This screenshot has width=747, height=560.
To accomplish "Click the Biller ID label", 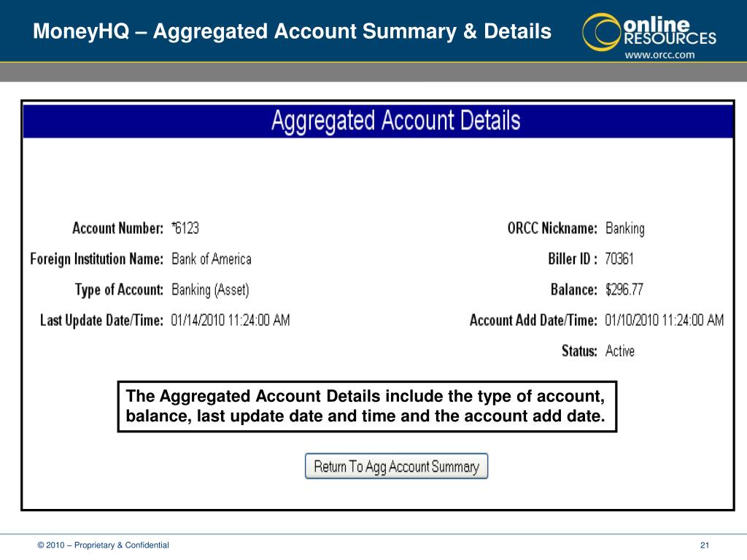I will coord(573,259).
